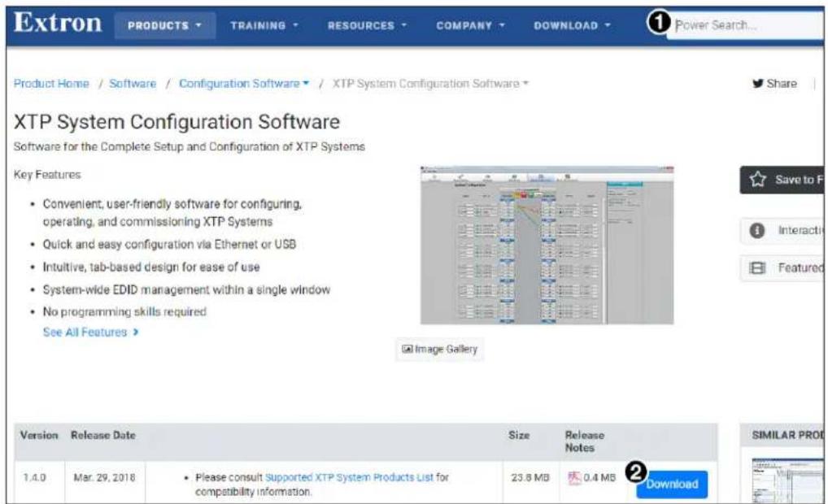Expand XTP System Configuration Software breadcrumb dropdown

click(430, 84)
